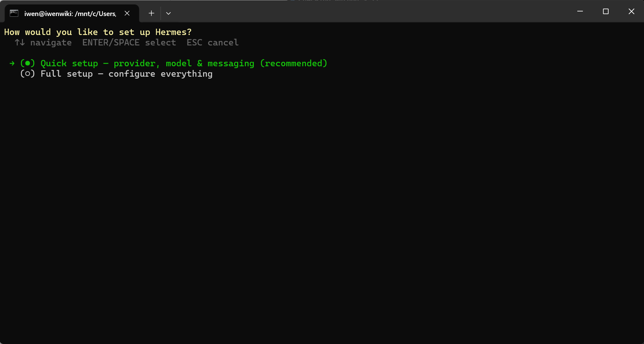Click the ENTER/SPACE select hint
The width and height of the screenshot is (644, 344).
coord(129,42)
